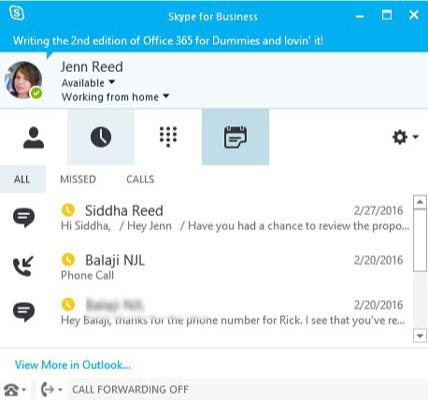Click the Skype for Business logo icon

(17, 14)
